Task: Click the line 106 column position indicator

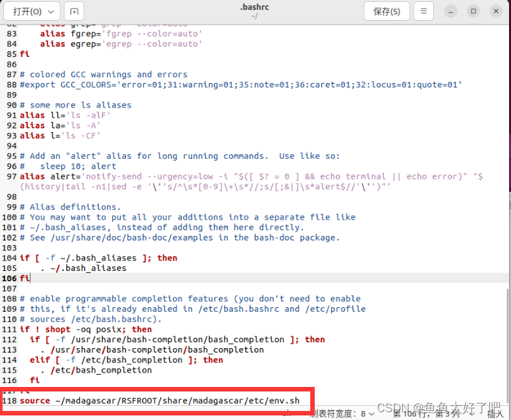Action: tap(426, 414)
